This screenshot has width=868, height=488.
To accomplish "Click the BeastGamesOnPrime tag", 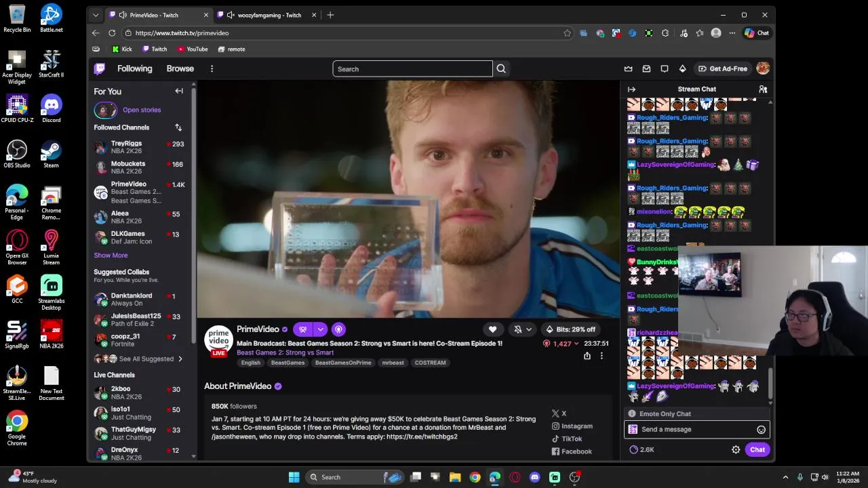I will tap(343, 363).
